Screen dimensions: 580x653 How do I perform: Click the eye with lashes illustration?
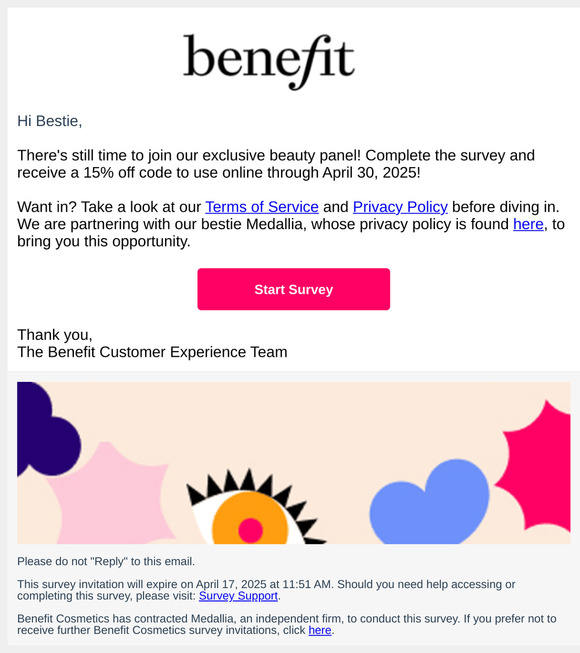pyautogui.click(x=254, y=510)
